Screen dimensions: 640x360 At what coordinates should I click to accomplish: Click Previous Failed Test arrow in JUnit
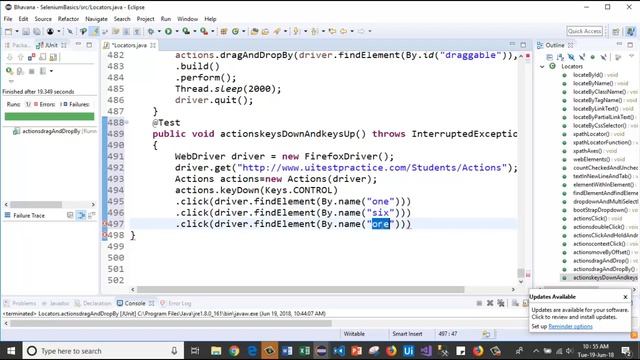point(20,58)
